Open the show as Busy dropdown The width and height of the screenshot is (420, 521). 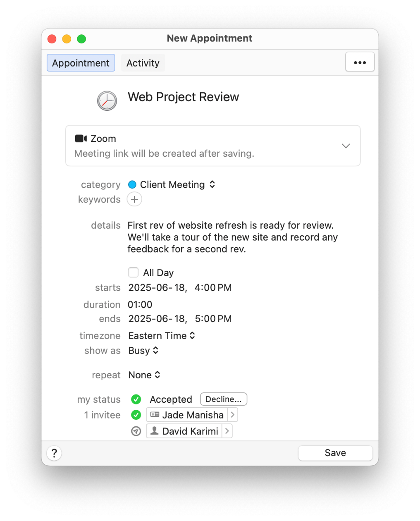pos(143,351)
